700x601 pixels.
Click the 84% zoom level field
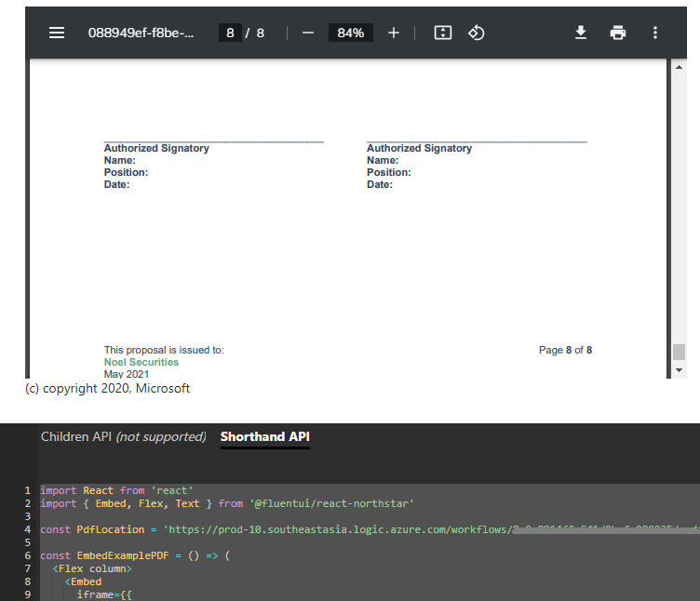[350, 33]
